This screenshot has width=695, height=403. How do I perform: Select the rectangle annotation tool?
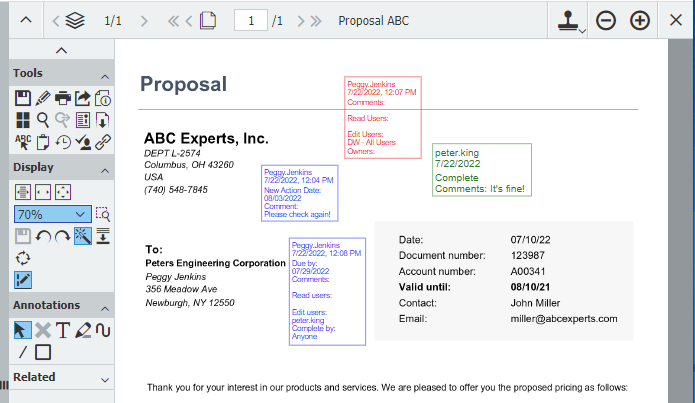point(43,351)
